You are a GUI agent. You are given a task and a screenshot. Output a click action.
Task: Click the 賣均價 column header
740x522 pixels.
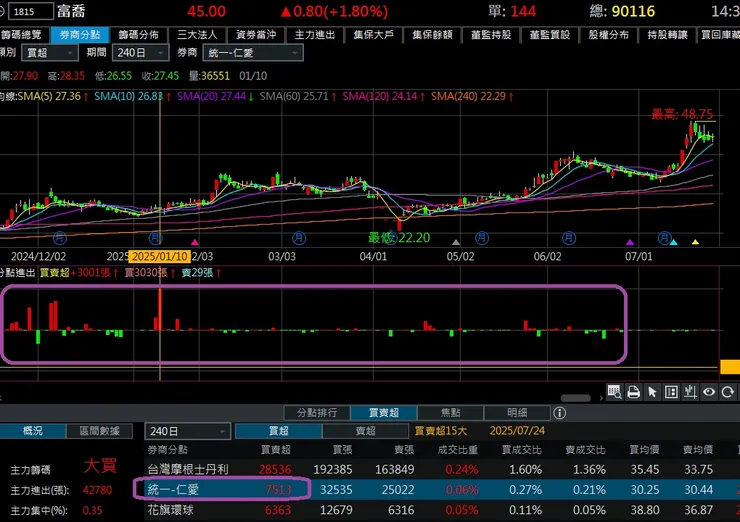(x=698, y=450)
